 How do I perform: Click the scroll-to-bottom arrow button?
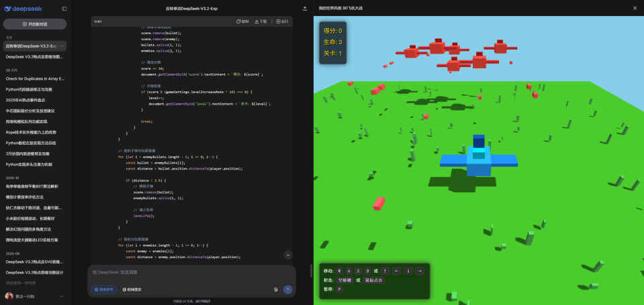[288, 255]
